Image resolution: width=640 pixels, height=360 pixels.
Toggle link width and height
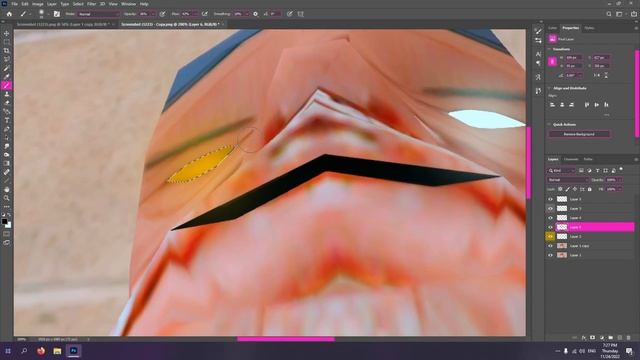point(552,62)
